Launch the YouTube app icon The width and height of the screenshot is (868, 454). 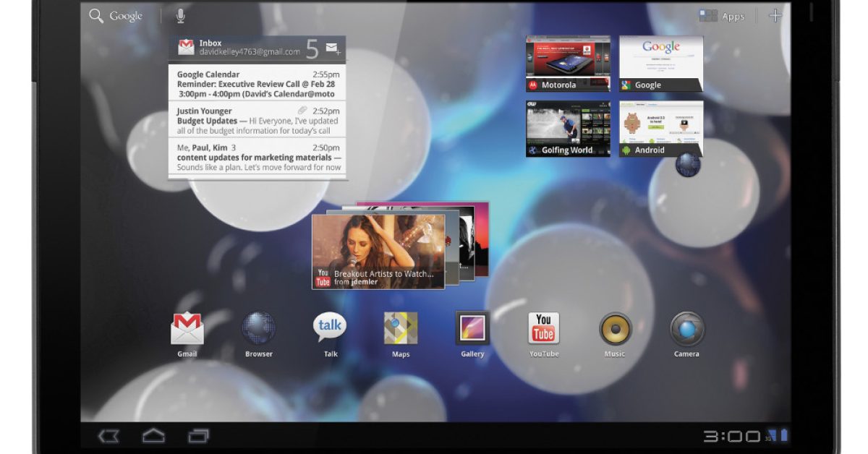click(x=543, y=329)
